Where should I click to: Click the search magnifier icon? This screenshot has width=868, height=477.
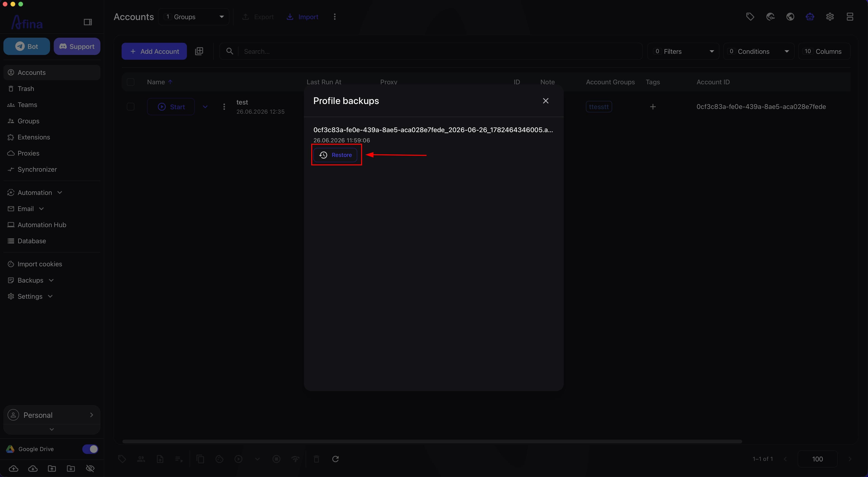tap(230, 51)
